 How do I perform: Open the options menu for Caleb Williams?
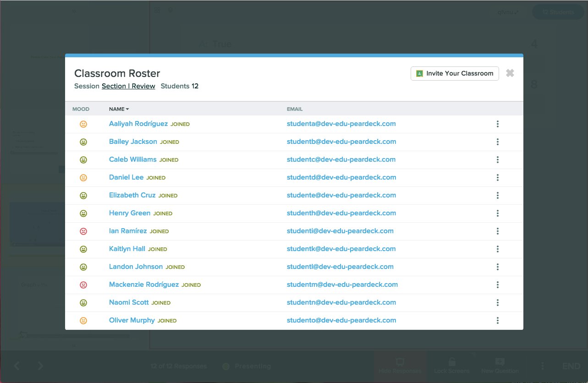click(497, 159)
